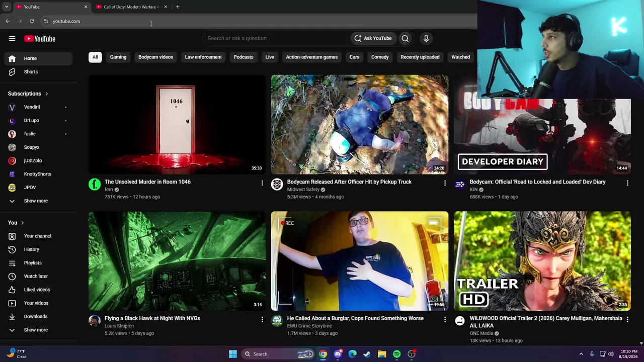Open options menu for Black Hawk video
Viewport: 644px width, 362px height.
pos(262,319)
